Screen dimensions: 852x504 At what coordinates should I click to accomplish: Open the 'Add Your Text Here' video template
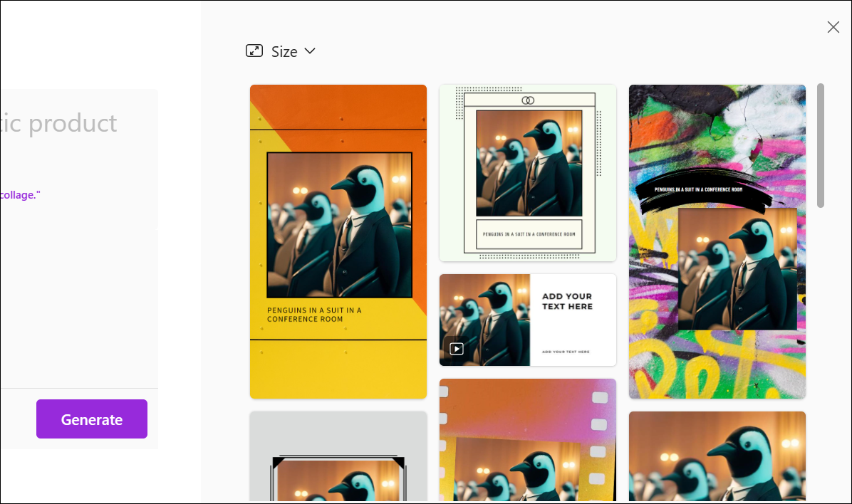[x=528, y=320]
